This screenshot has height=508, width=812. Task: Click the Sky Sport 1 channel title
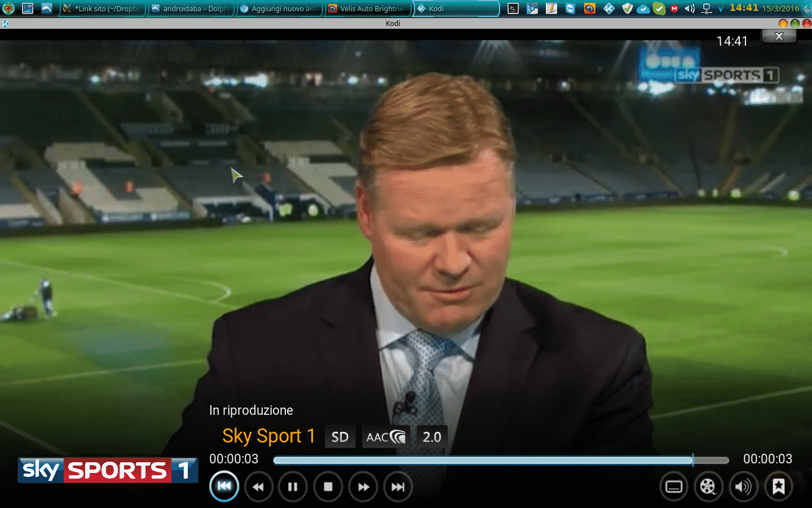[268, 436]
